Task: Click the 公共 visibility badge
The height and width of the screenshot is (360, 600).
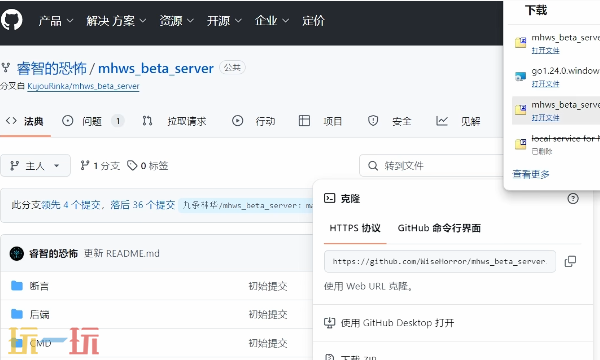Action: point(232,68)
